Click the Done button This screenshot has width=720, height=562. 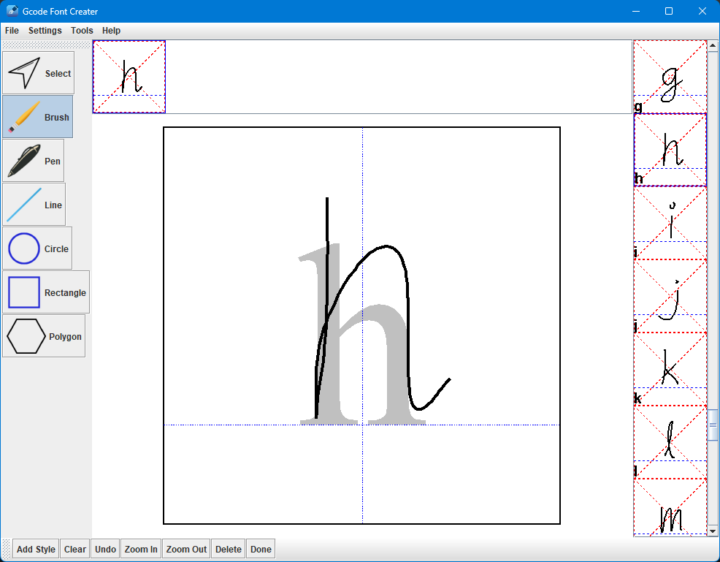pos(261,549)
